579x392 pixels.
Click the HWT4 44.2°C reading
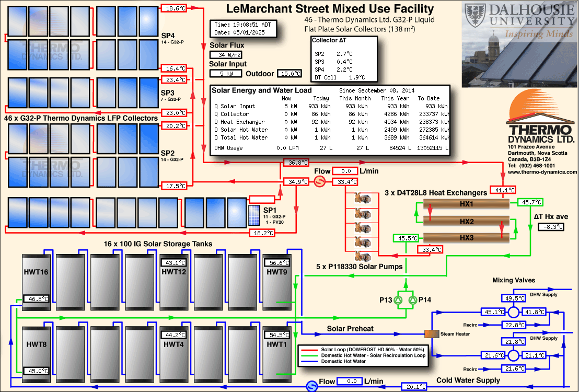pyautogui.click(x=174, y=335)
